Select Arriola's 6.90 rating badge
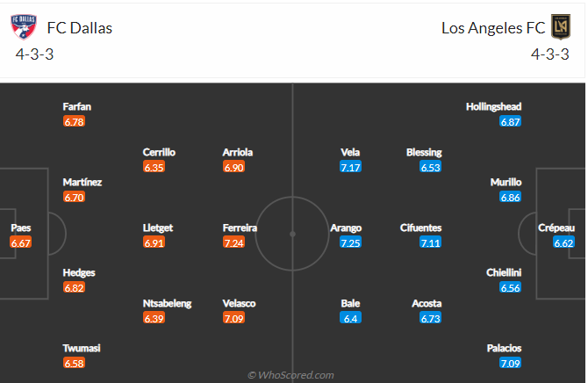The image size is (588, 383). (233, 167)
